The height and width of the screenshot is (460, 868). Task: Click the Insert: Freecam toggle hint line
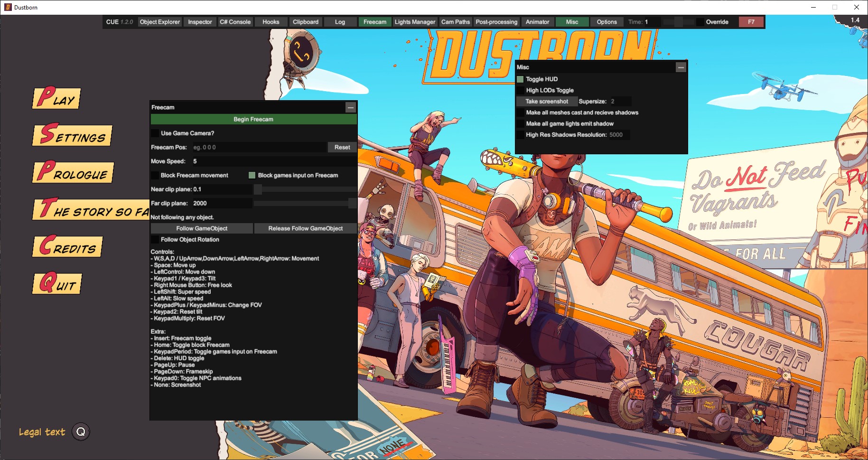tap(181, 338)
